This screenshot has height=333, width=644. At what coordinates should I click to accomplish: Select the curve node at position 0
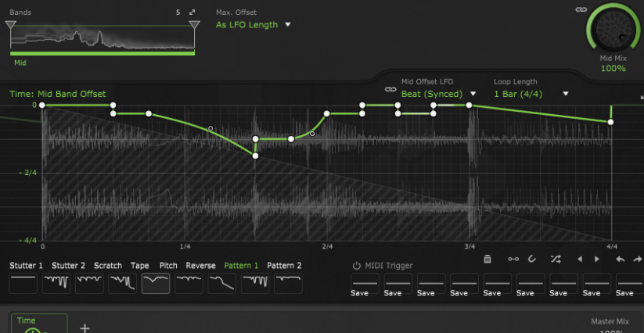point(41,106)
